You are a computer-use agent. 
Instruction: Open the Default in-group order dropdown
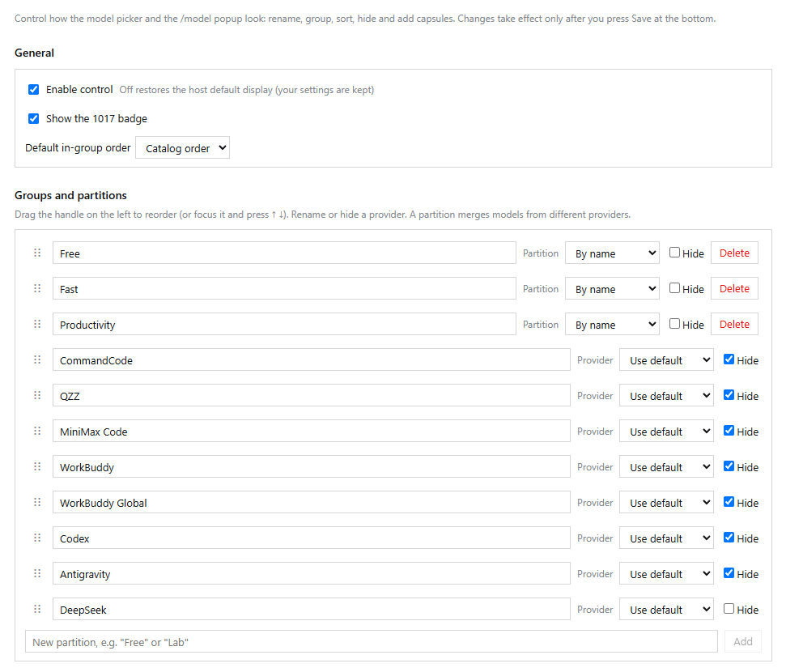pos(182,148)
